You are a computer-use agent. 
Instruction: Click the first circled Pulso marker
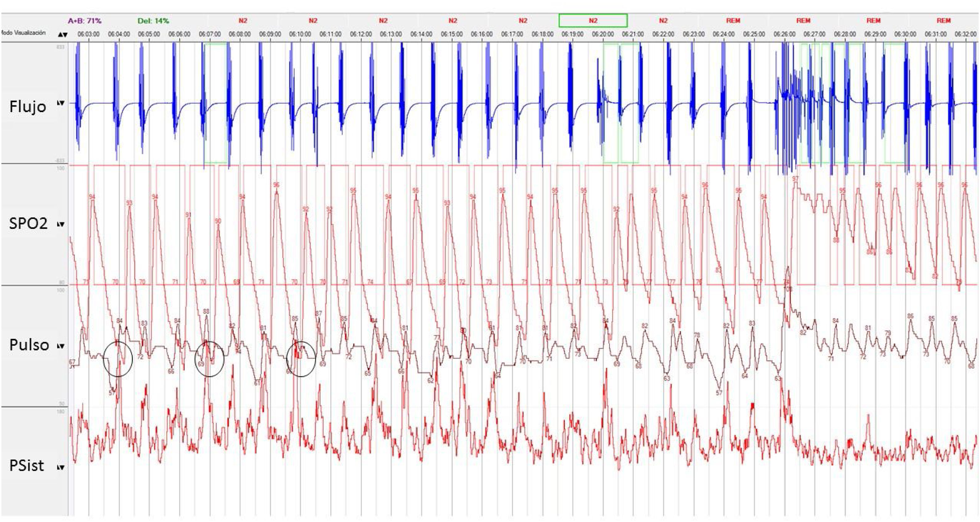point(118,359)
